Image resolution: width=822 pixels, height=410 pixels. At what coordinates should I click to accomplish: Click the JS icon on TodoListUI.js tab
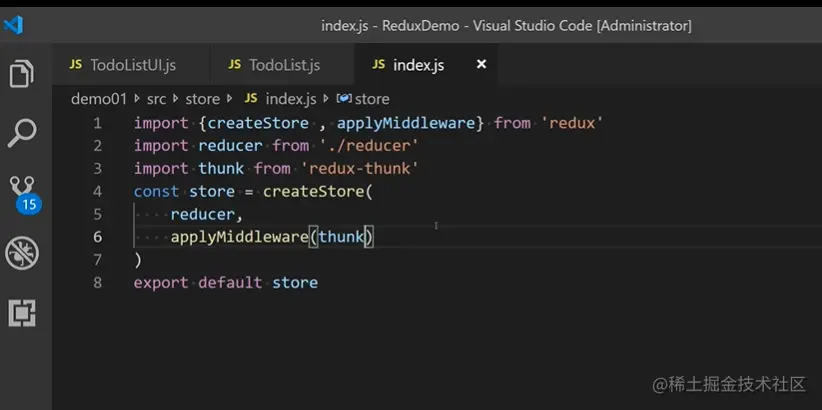pos(75,65)
